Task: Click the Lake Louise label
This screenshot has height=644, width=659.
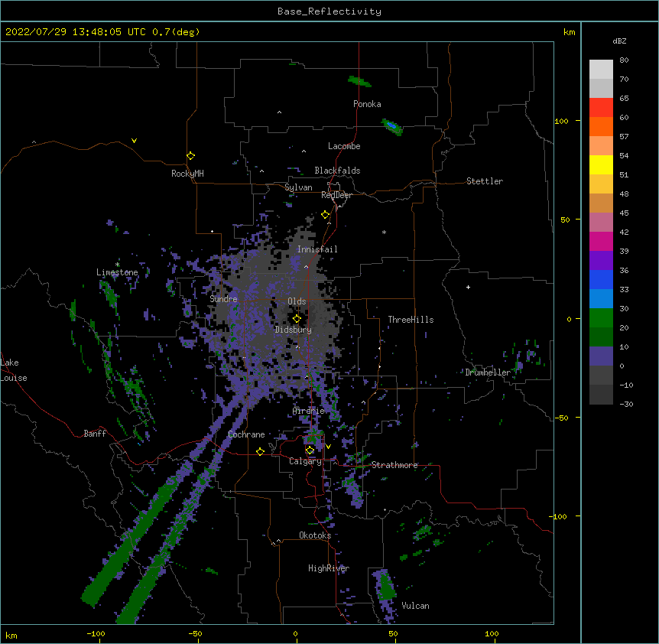Action: coord(14,370)
